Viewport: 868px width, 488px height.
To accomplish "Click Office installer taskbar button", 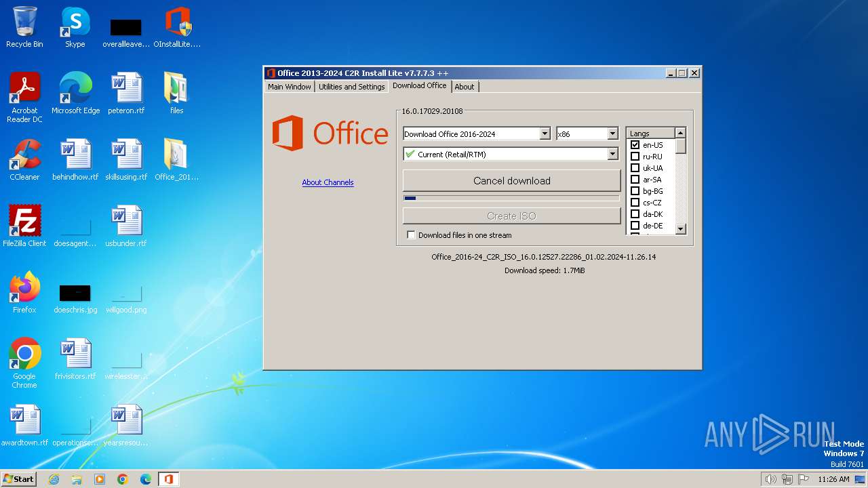I will (168, 479).
